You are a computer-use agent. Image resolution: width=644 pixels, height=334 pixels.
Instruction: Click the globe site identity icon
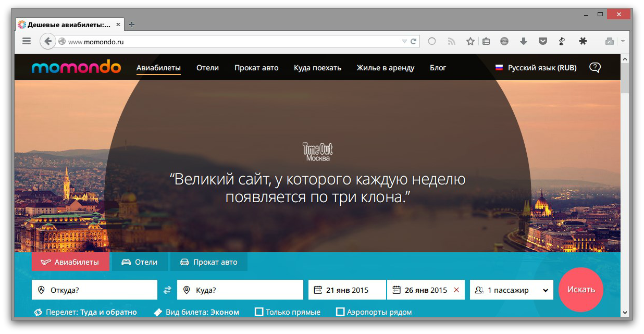click(x=61, y=41)
